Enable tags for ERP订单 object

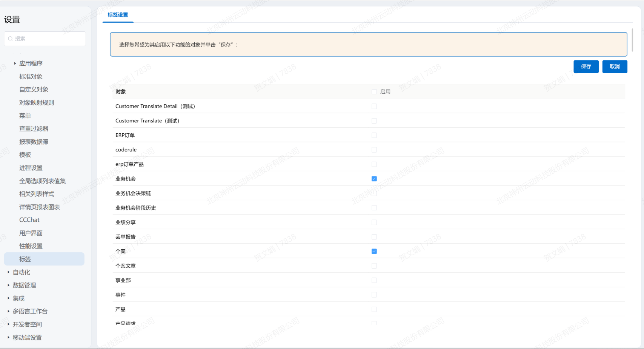pos(374,135)
